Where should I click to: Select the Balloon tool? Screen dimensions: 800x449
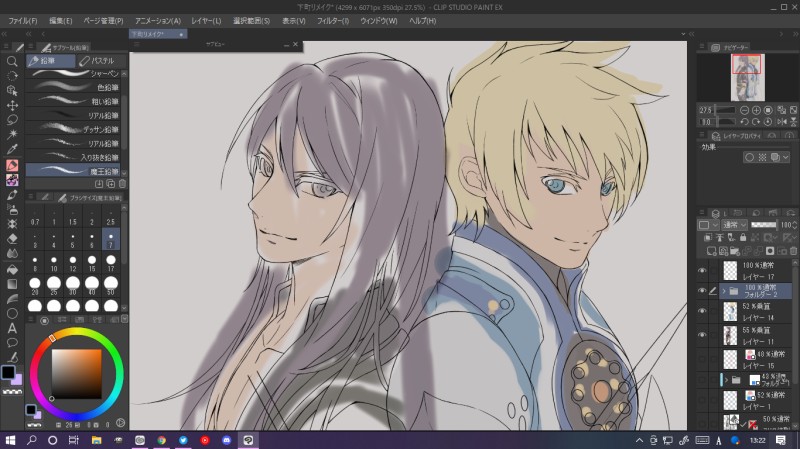(12, 343)
